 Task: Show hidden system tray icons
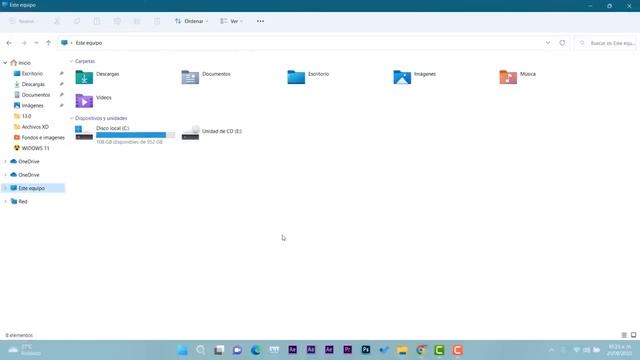coord(551,350)
